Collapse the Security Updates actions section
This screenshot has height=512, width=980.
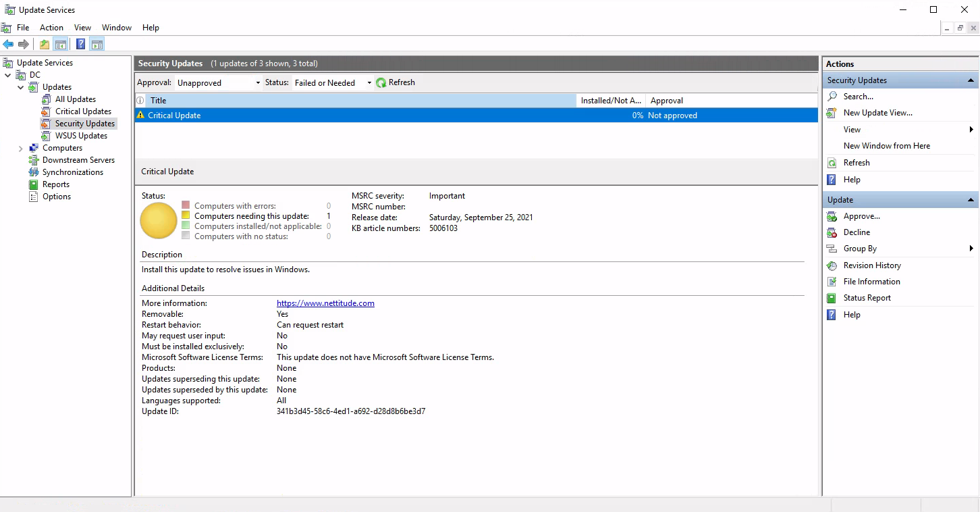(971, 80)
